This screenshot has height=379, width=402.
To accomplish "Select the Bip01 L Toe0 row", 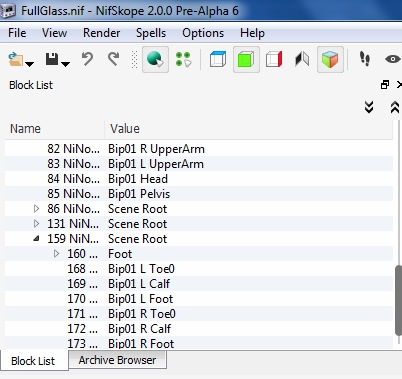I will coord(199,269).
